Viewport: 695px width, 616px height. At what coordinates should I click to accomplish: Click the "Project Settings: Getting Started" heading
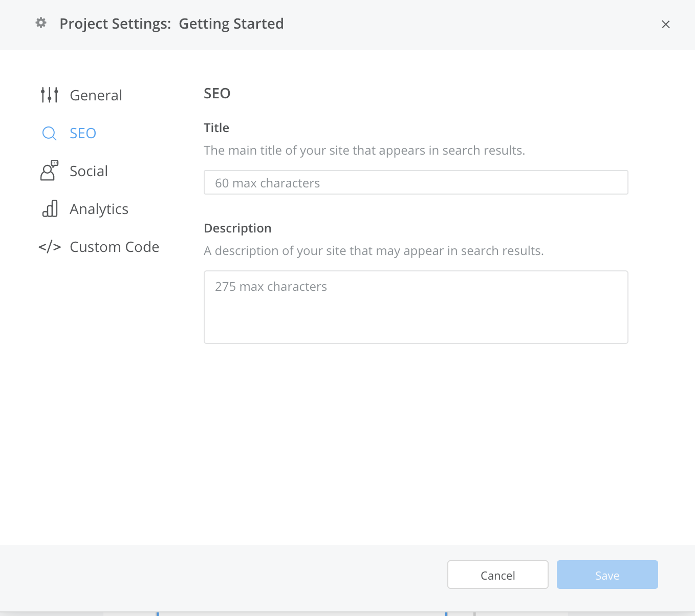tap(171, 24)
